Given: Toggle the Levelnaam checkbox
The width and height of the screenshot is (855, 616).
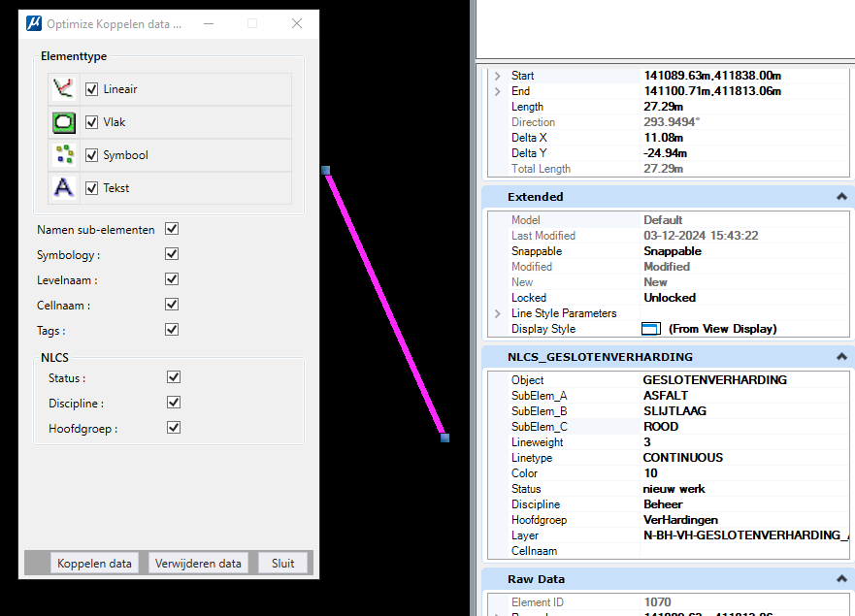Looking at the screenshot, I should click(172, 279).
